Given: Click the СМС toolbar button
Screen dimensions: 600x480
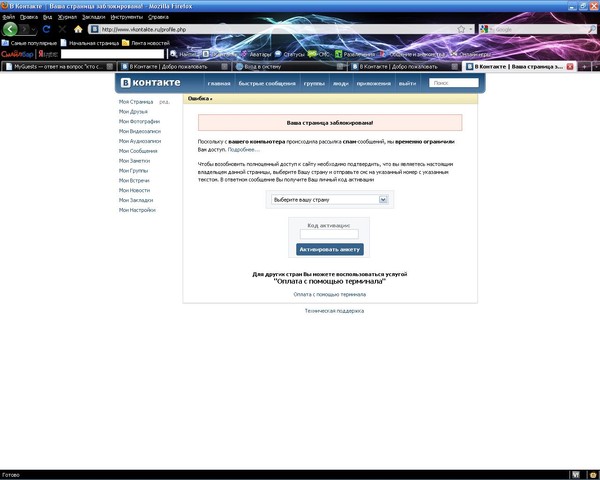Looking at the screenshot, I should coord(319,54).
